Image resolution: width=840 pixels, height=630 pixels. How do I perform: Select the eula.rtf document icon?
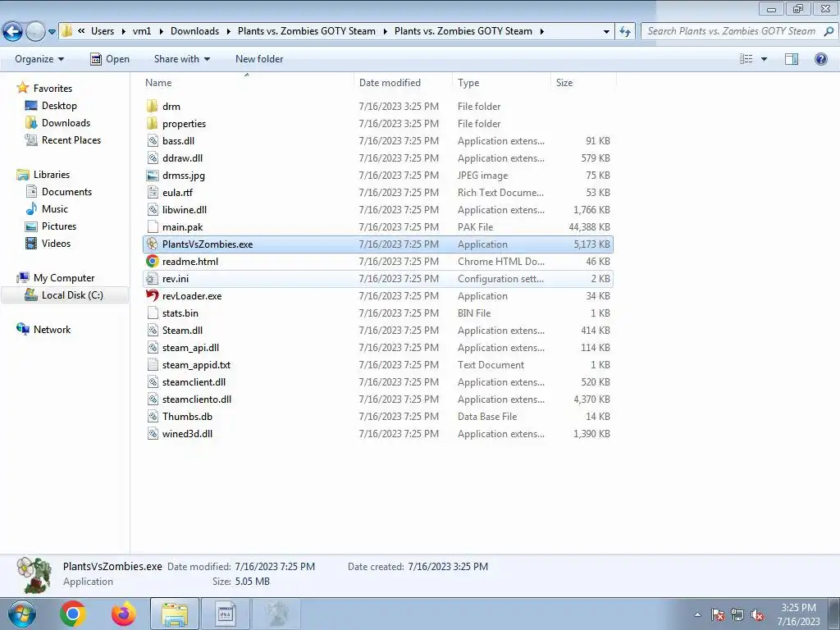click(153, 192)
